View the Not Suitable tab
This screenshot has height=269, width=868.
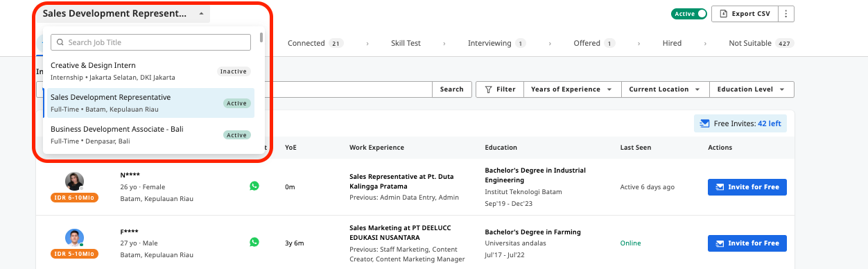click(761, 43)
